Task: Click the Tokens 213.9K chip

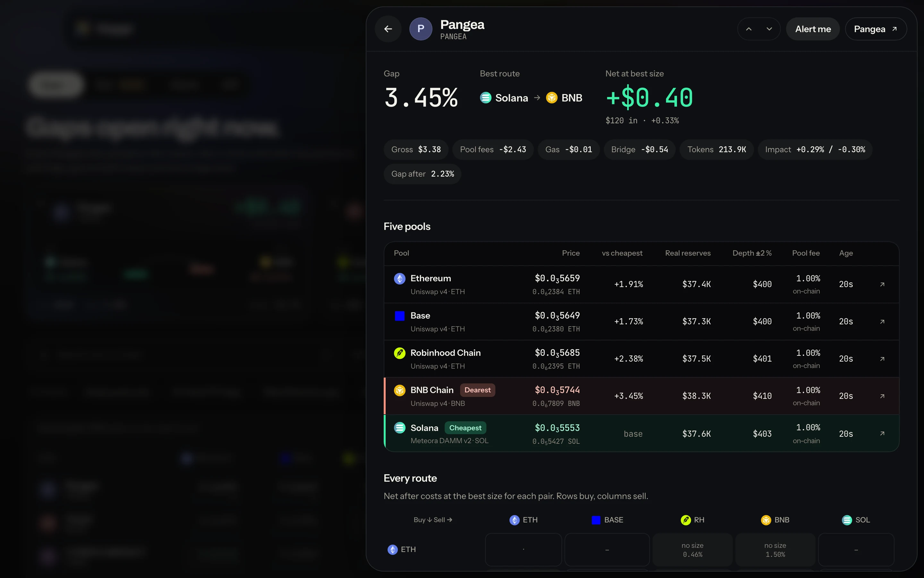Action: tap(717, 149)
